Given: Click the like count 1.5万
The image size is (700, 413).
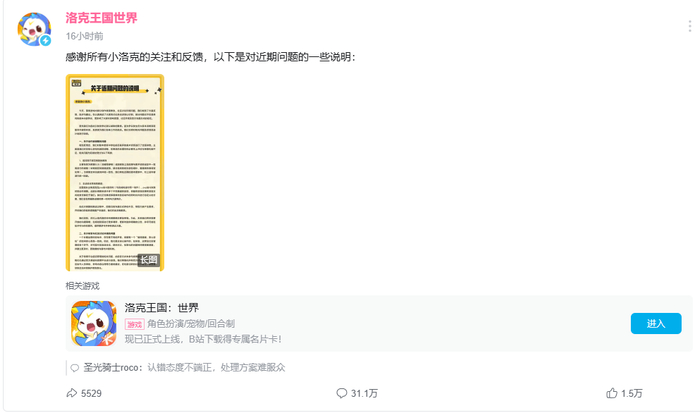Looking at the screenshot, I should [632, 393].
